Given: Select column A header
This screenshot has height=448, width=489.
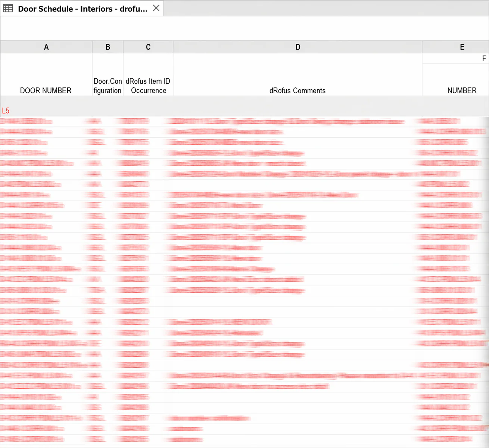Looking at the screenshot, I should [46, 47].
